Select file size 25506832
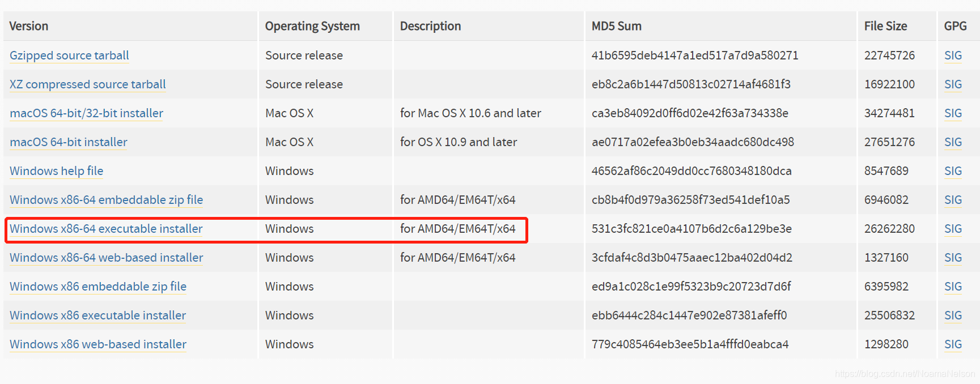This screenshot has height=384, width=980. coord(889,315)
